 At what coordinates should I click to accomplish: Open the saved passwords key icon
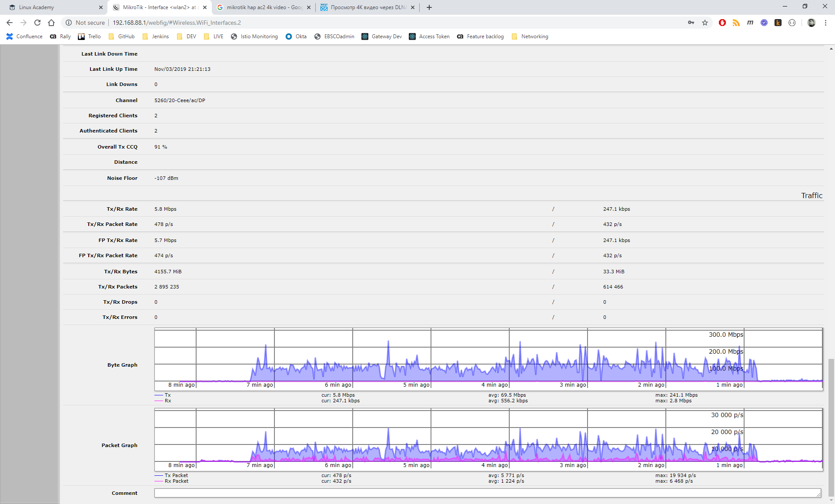pos(691,23)
